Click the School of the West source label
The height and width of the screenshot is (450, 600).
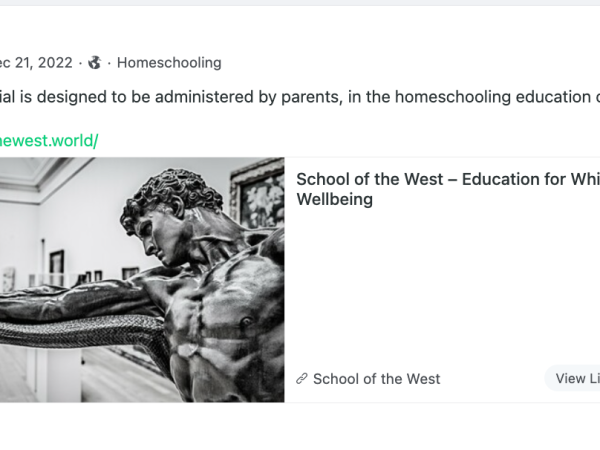[x=377, y=379]
